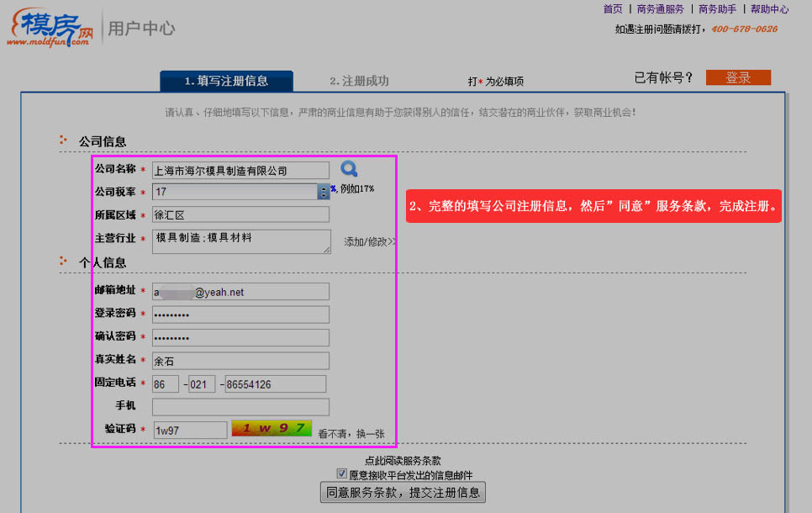Screen dimensions: 812x513
Task: Go to 商务通服务 link
Action: [x=660, y=9]
